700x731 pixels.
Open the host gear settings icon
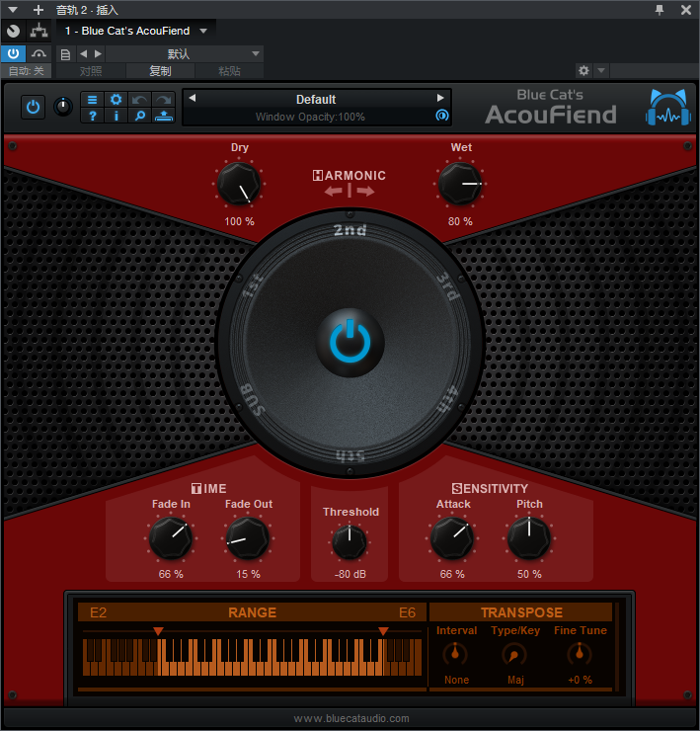coord(583,70)
